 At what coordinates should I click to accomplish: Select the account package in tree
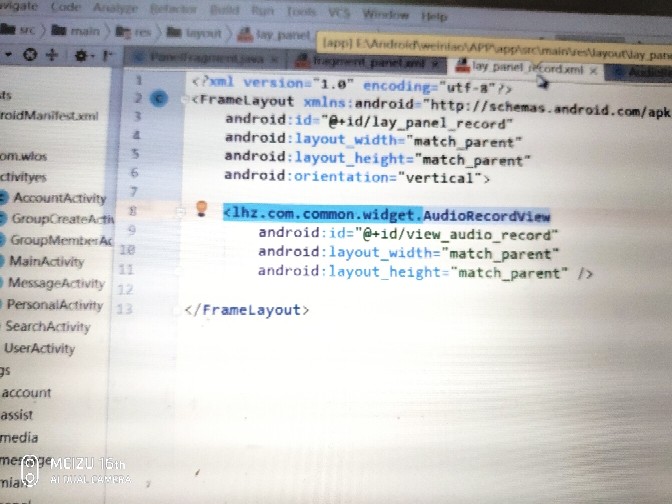tap(26, 393)
